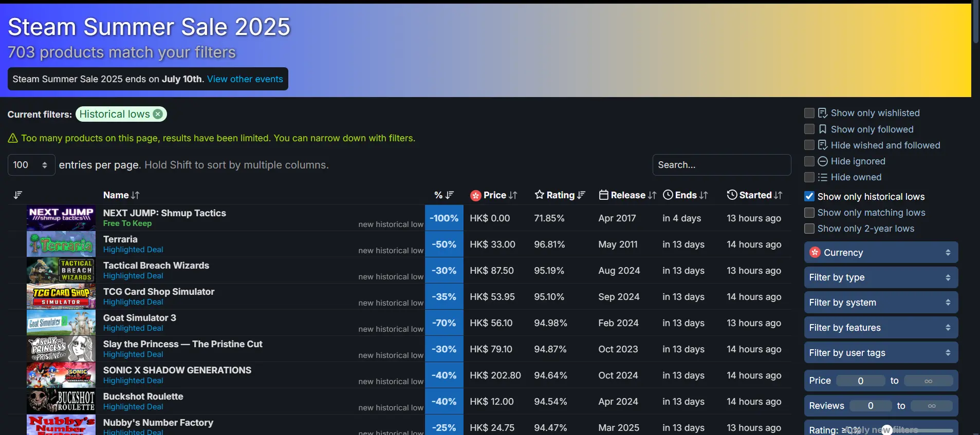Open the Tactical Breach Wizards title link
Viewport: 980px width, 435px height.
pos(156,265)
